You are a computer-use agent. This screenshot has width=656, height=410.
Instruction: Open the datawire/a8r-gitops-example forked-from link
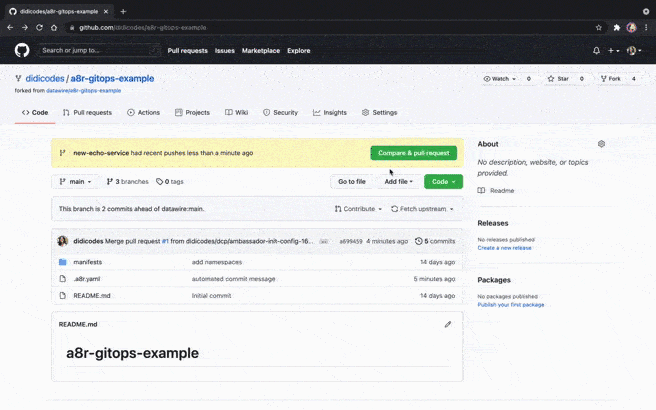point(84,90)
